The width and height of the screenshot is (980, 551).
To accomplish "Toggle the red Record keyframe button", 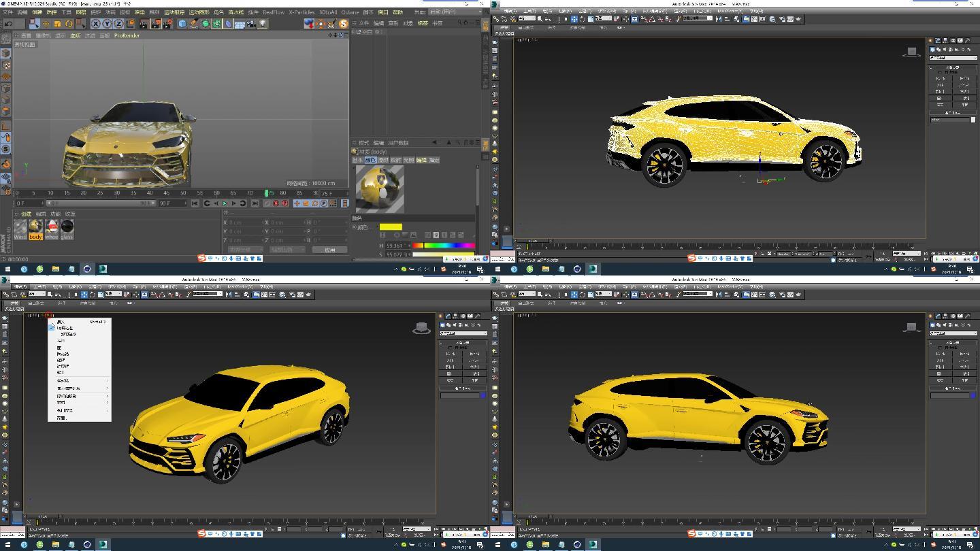I will [276, 203].
